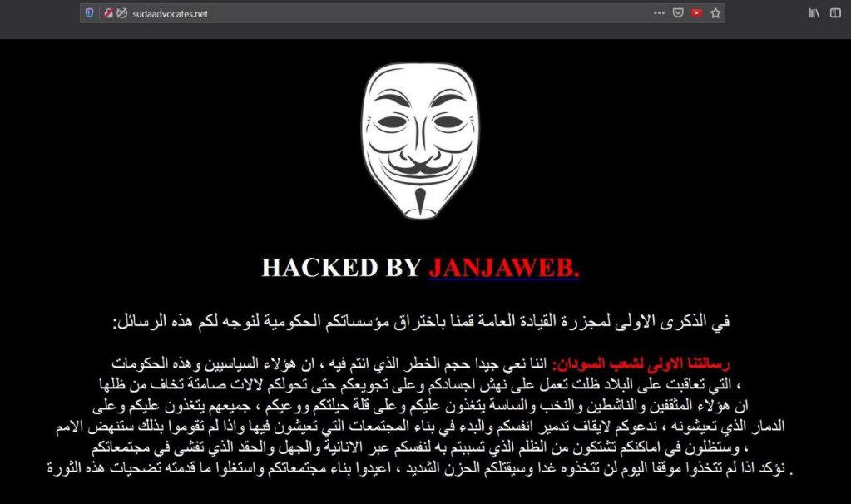Toggle the sidebar view icon
The height and width of the screenshot is (504, 851).
[x=835, y=13]
